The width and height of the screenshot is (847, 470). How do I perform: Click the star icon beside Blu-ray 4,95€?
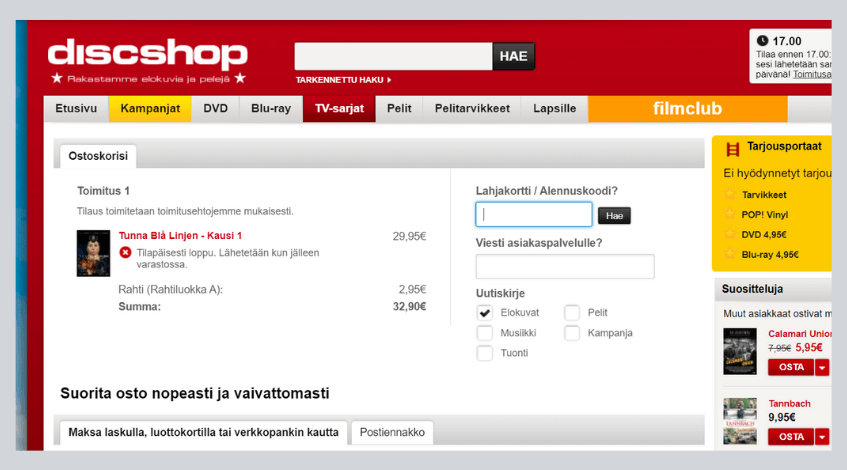click(730, 254)
